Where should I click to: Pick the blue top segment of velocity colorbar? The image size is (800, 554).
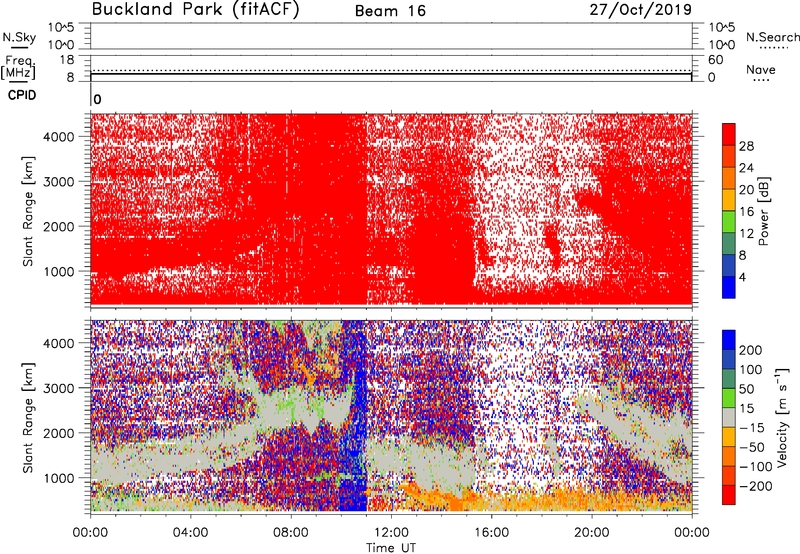[x=729, y=340]
